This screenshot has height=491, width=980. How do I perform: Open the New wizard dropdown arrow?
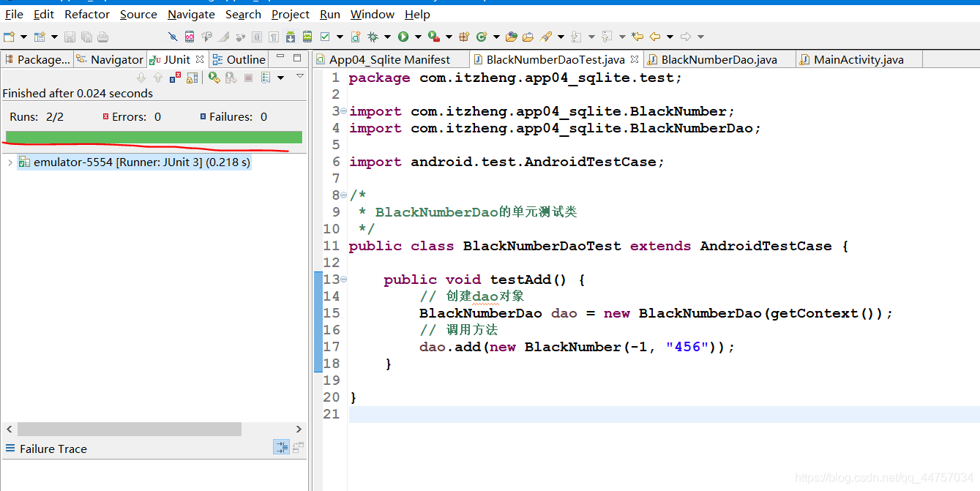coord(23,37)
